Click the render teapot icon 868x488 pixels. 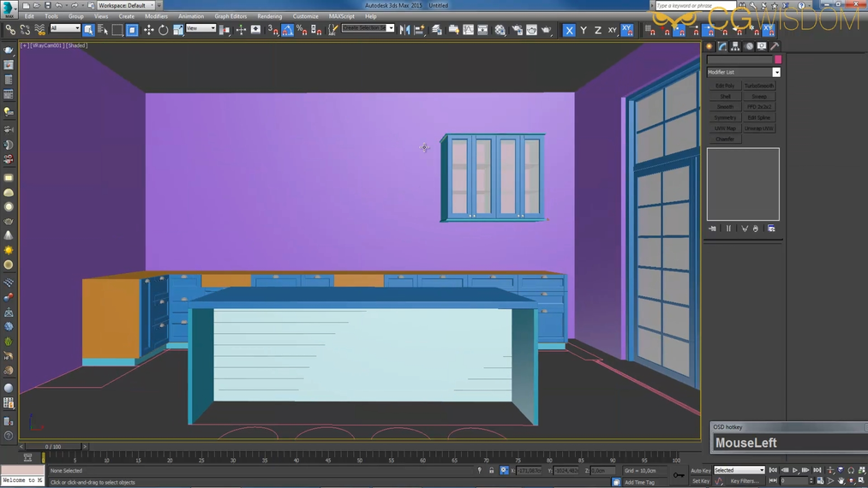point(546,30)
